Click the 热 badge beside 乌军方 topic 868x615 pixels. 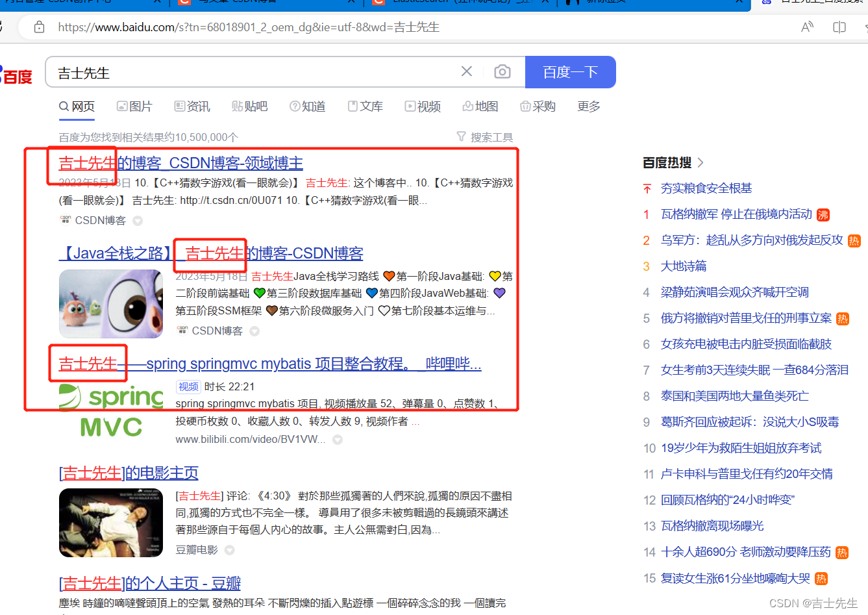tap(854, 241)
